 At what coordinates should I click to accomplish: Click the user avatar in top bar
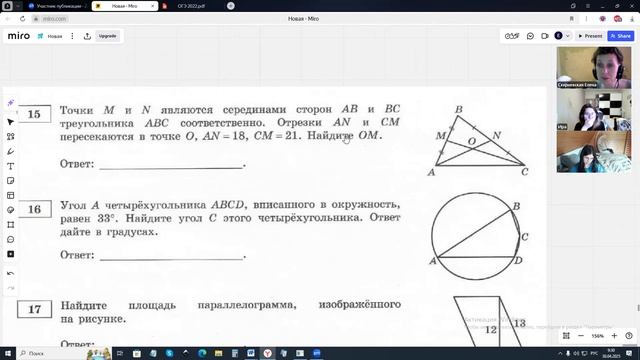558,36
